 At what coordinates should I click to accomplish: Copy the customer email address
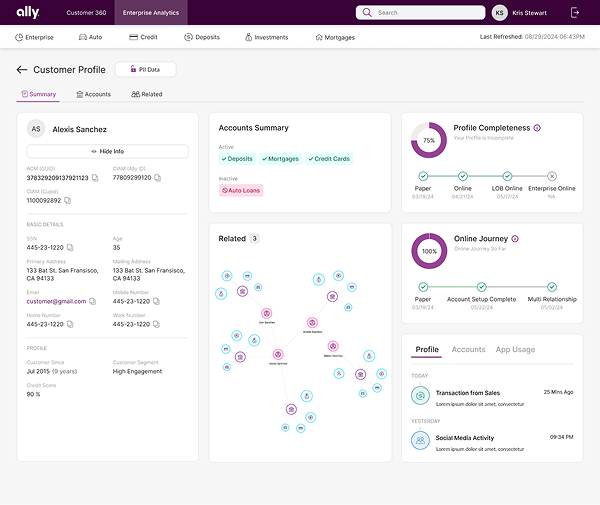pyautogui.click(x=93, y=301)
